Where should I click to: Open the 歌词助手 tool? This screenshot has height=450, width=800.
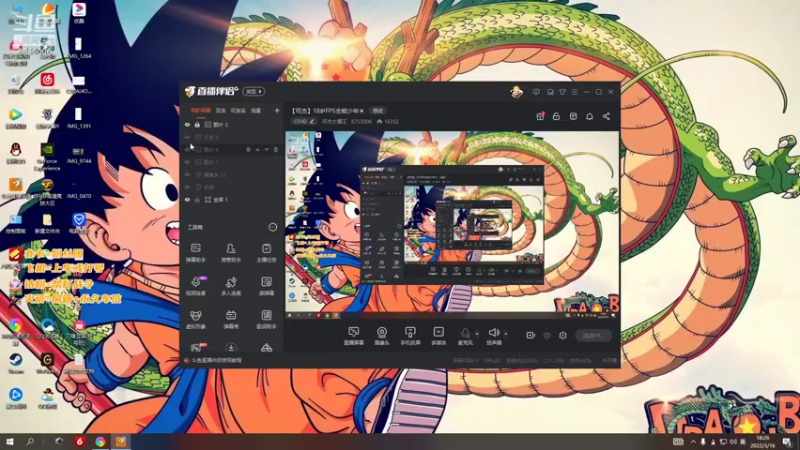click(x=266, y=320)
